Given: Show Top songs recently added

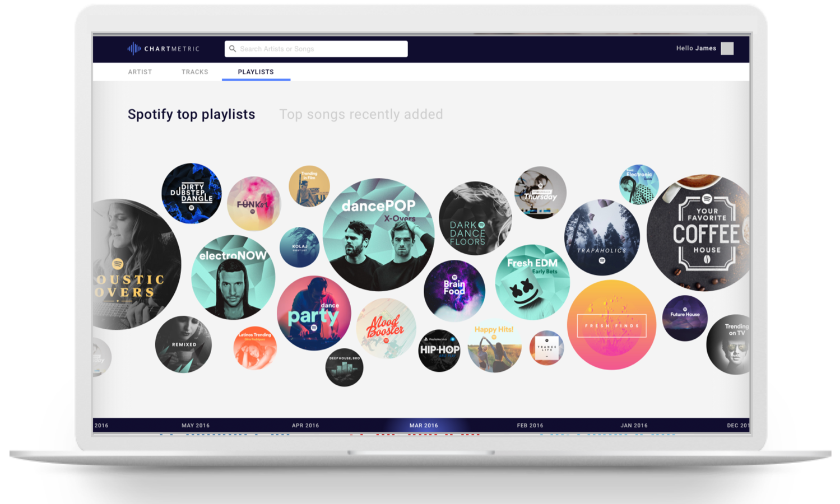Looking at the screenshot, I should pyautogui.click(x=361, y=114).
